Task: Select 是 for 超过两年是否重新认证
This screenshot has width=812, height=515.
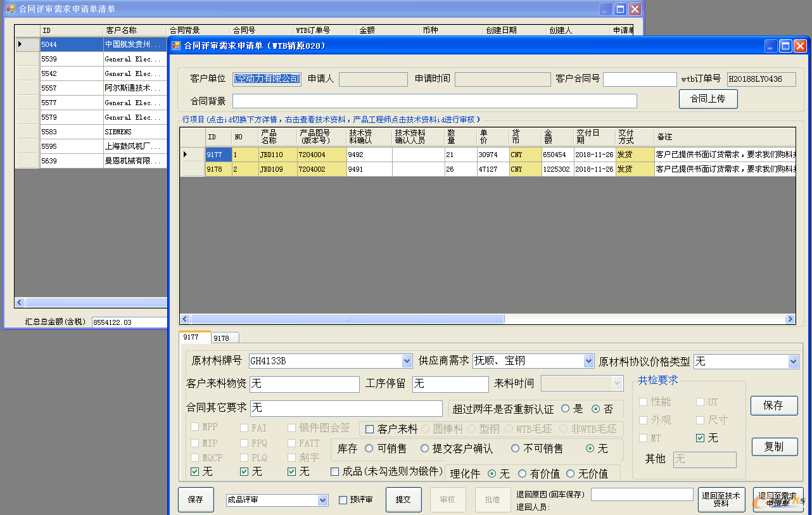Action: point(565,409)
